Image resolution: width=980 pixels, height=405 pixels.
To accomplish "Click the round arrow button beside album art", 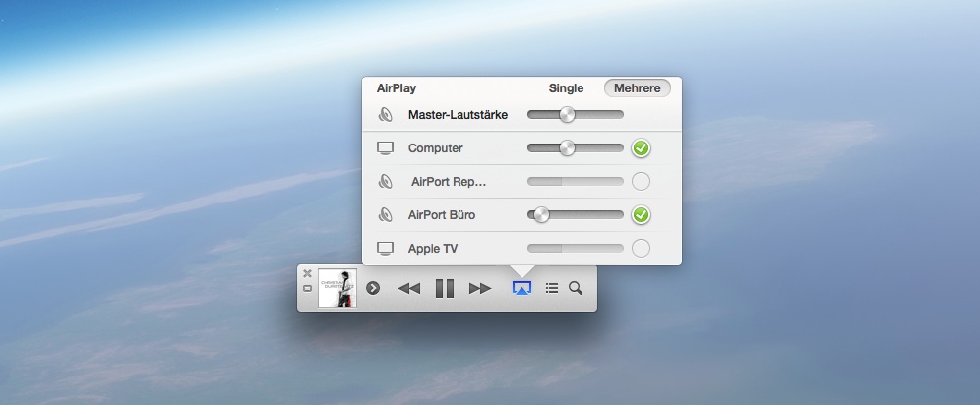I will pyautogui.click(x=373, y=288).
